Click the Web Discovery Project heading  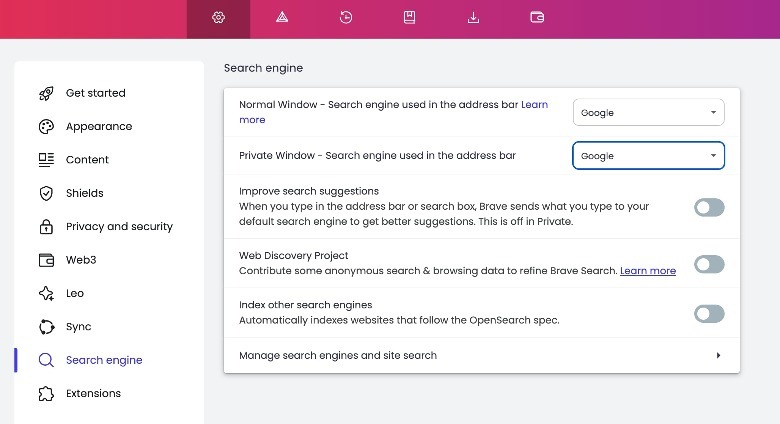(x=293, y=255)
